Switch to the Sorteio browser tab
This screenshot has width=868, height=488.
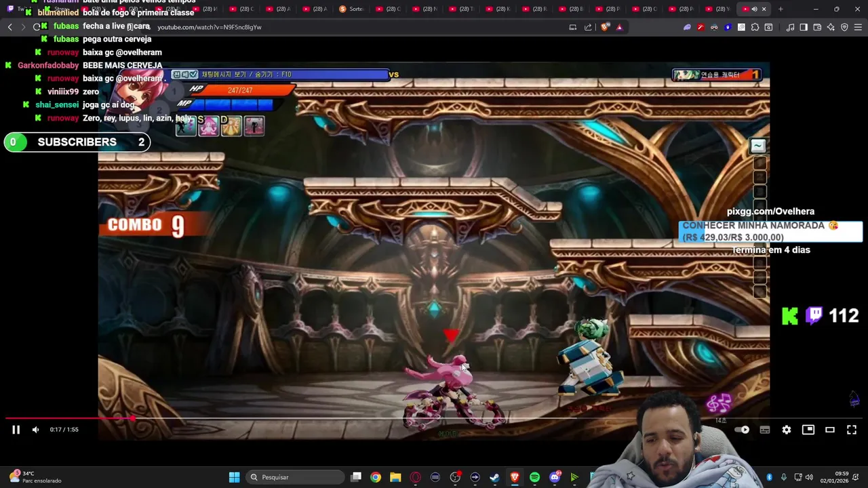coord(351,9)
